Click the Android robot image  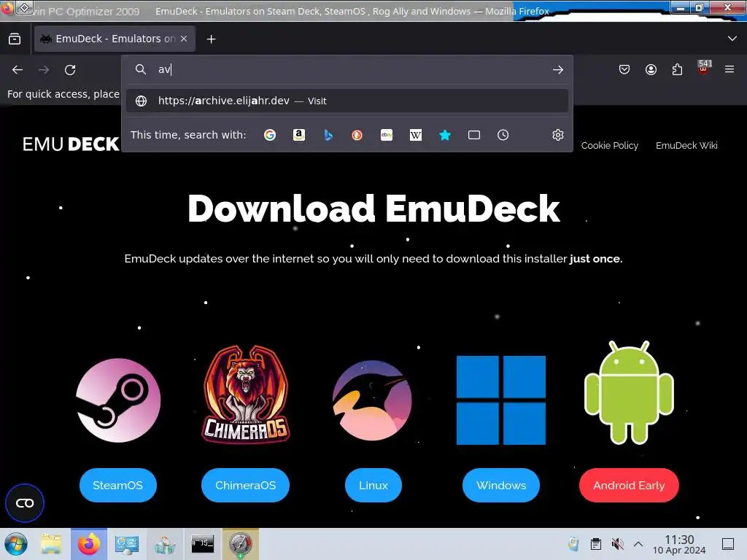pyautogui.click(x=629, y=393)
